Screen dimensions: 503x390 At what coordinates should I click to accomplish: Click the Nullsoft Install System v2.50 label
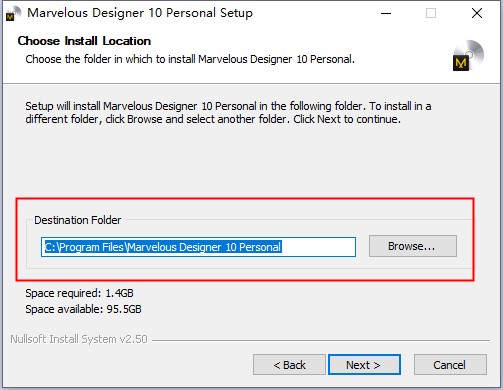pyautogui.click(x=79, y=339)
